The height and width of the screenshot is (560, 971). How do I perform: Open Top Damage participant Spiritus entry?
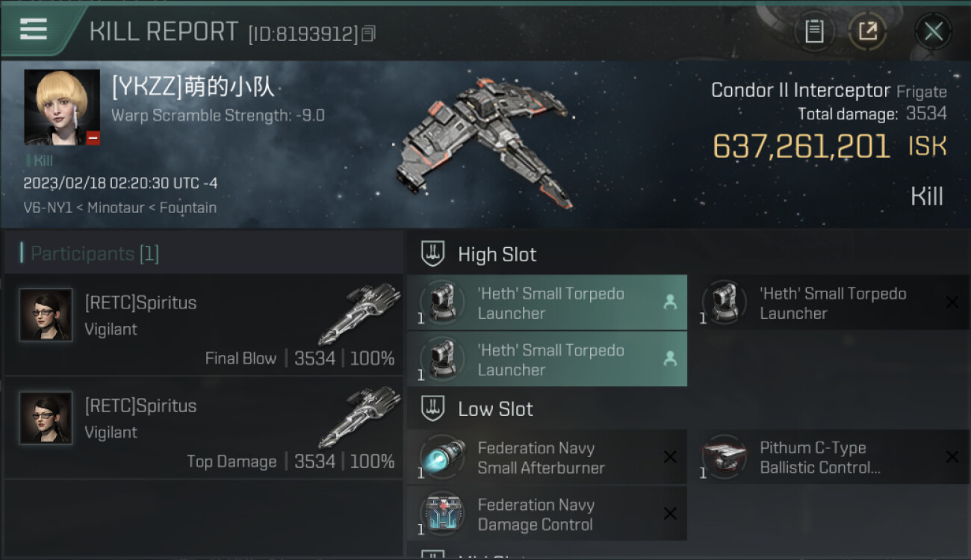click(x=203, y=429)
